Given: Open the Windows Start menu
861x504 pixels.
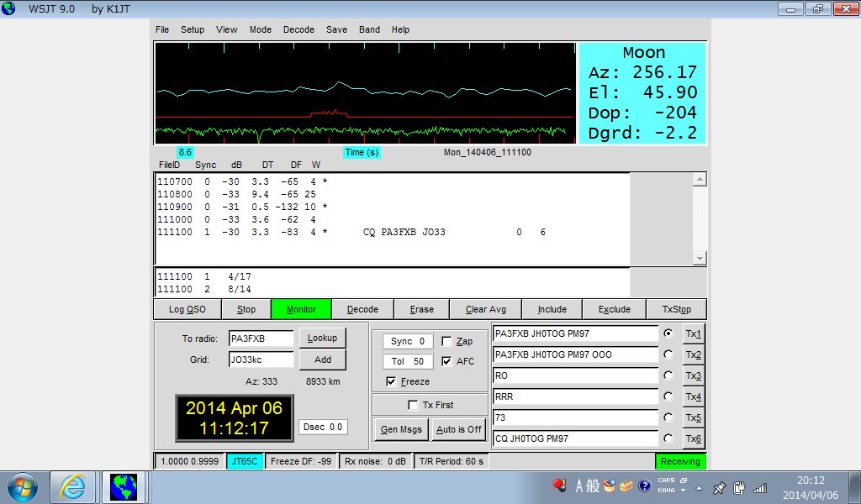Looking at the screenshot, I should tap(23, 487).
